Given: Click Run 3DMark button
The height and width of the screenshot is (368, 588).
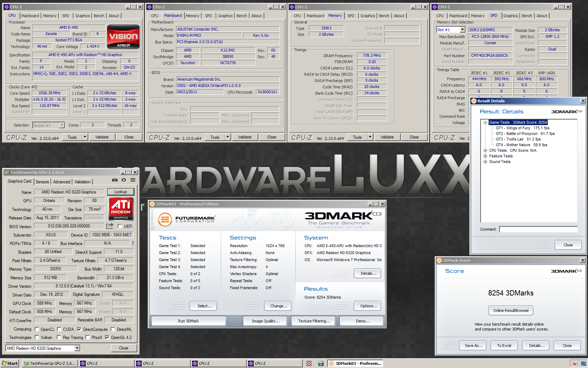Looking at the screenshot, I should point(188,321).
